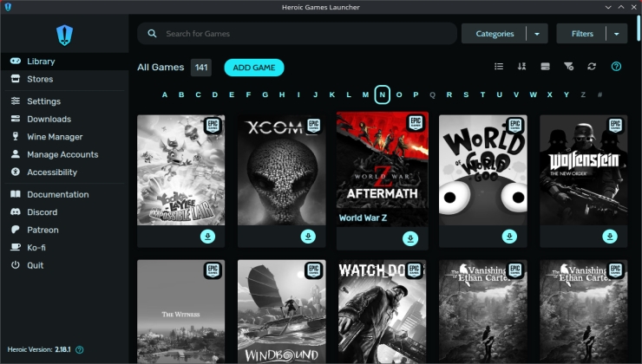Viewport: 642px width, 364px height.
Task: Click the Library gamepad icon
Action: 16,61
